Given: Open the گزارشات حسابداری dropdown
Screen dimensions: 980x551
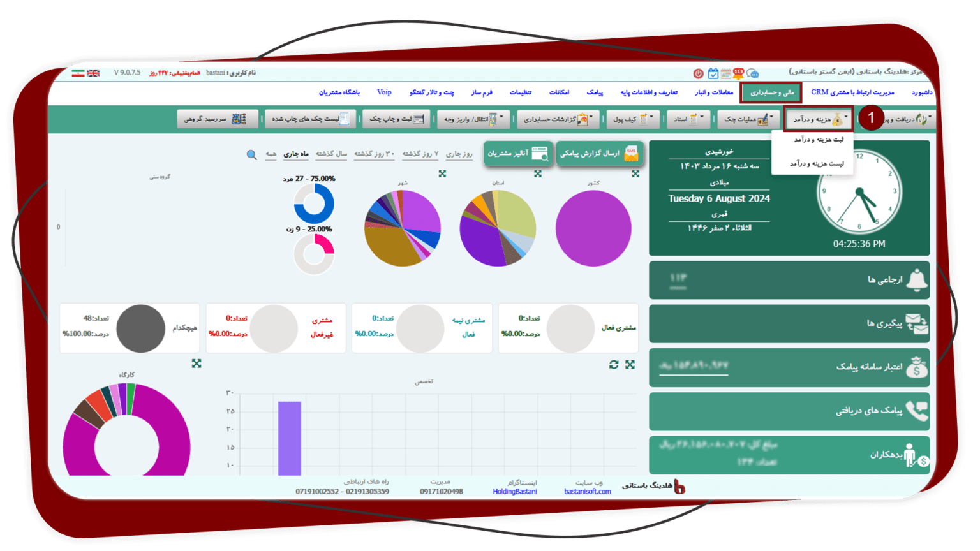Looking at the screenshot, I should click(558, 119).
